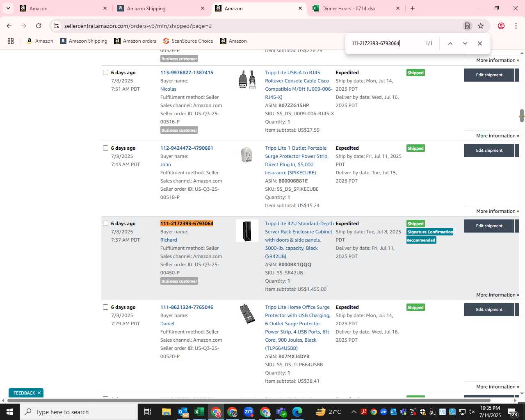Open Microsoft Edge from the taskbar
Image resolution: width=525 pixels, height=420 pixels.
click(x=297, y=412)
